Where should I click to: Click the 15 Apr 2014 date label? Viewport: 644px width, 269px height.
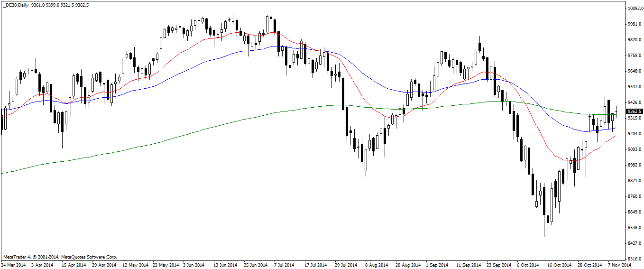pos(74,265)
